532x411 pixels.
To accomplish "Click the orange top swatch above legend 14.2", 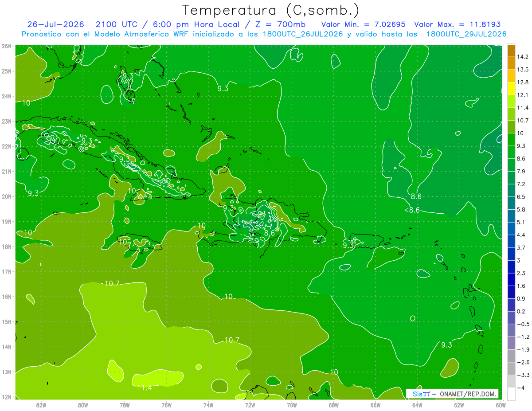I will 511,51.
